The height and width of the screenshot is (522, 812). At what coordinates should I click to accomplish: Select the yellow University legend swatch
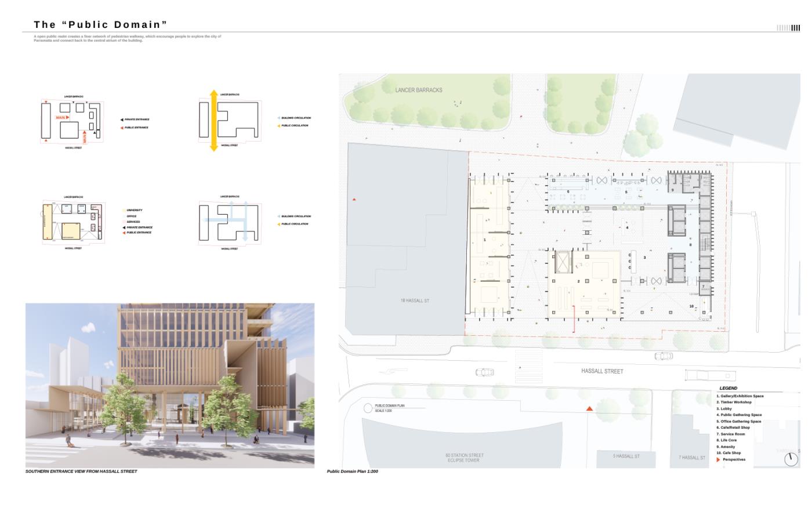tap(124, 211)
